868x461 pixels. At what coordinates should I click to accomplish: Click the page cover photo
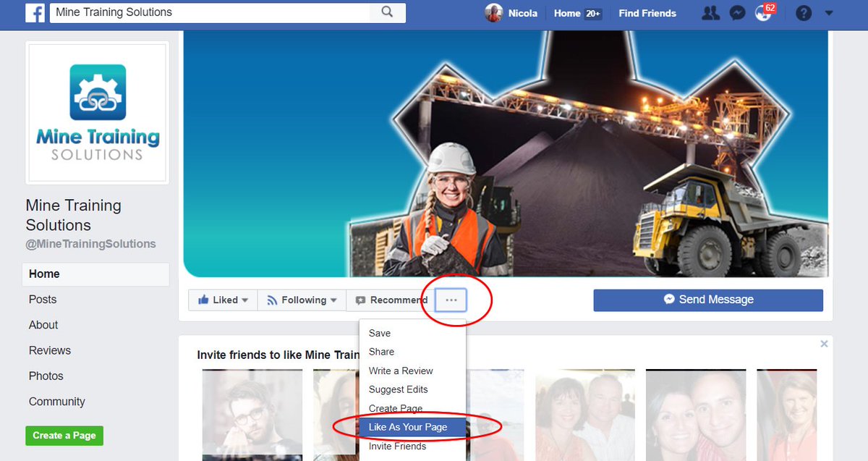(506, 153)
